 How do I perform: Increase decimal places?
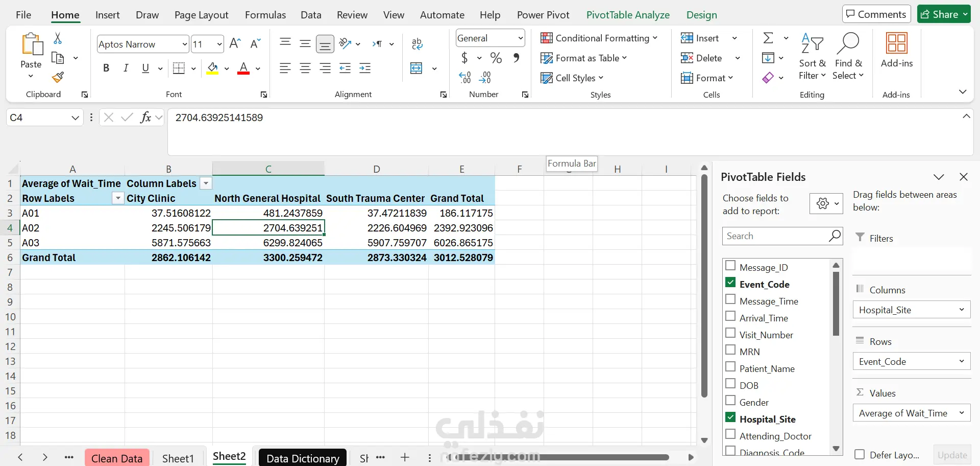click(x=465, y=77)
